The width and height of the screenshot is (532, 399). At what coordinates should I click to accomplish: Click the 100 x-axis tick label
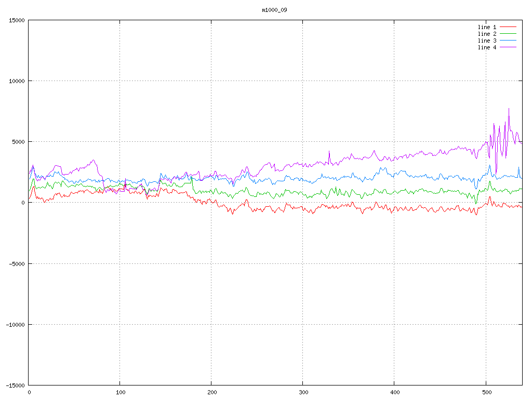[120, 392]
